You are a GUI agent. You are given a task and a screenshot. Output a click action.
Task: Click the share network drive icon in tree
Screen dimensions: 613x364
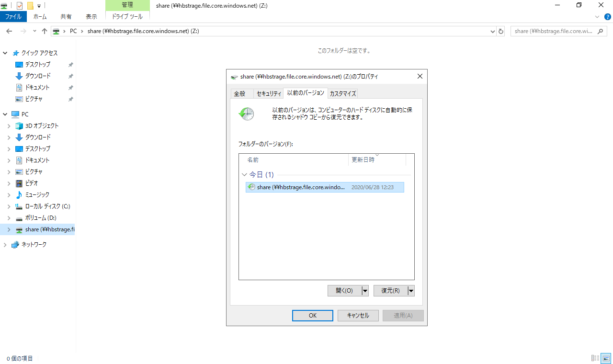[19, 229]
